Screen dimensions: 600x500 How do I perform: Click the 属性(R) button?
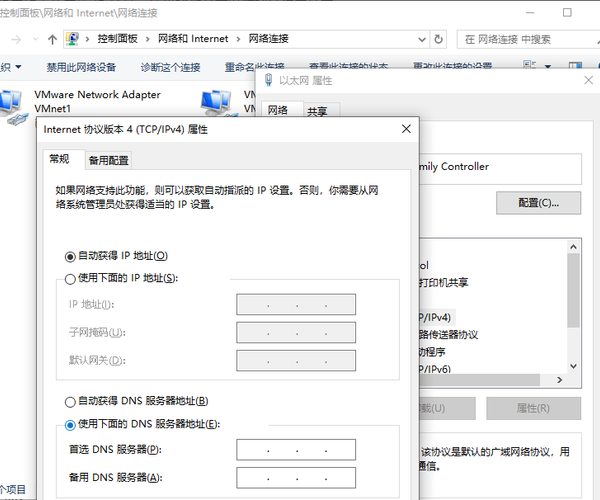click(x=533, y=408)
